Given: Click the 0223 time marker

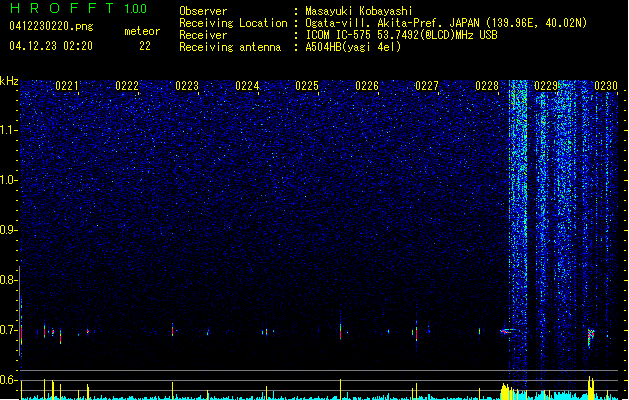Looking at the screenshot, I should tap(187, 86).
